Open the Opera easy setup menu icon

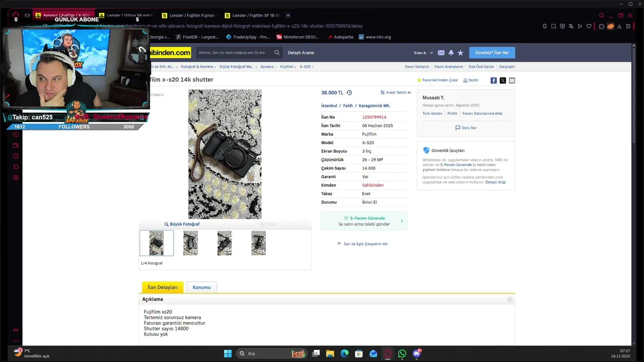click(x=628, y=26)
